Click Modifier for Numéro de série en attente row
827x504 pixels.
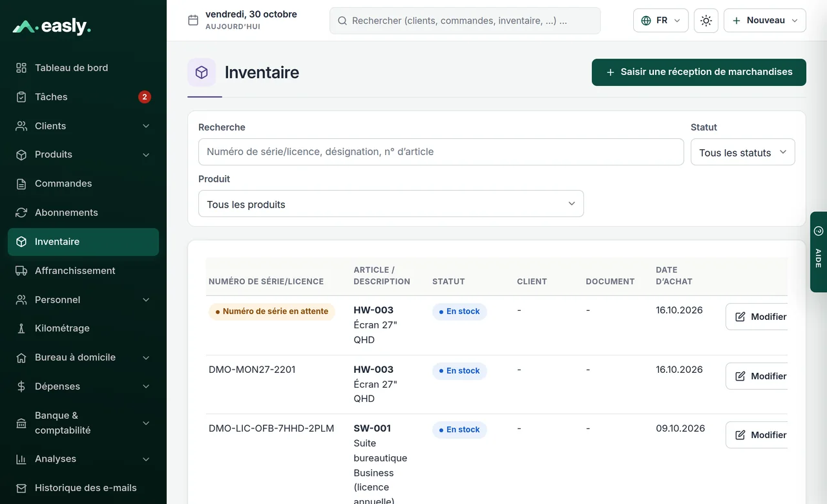coord(757,317)
